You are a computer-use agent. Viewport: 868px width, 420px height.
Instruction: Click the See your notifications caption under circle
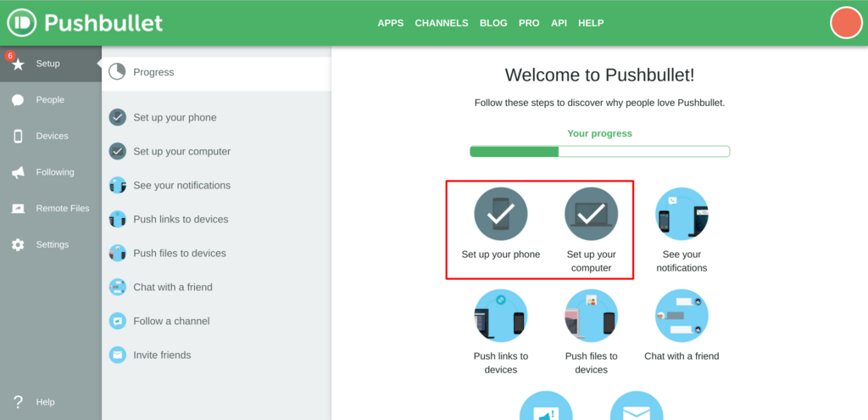tap(682, 261)
